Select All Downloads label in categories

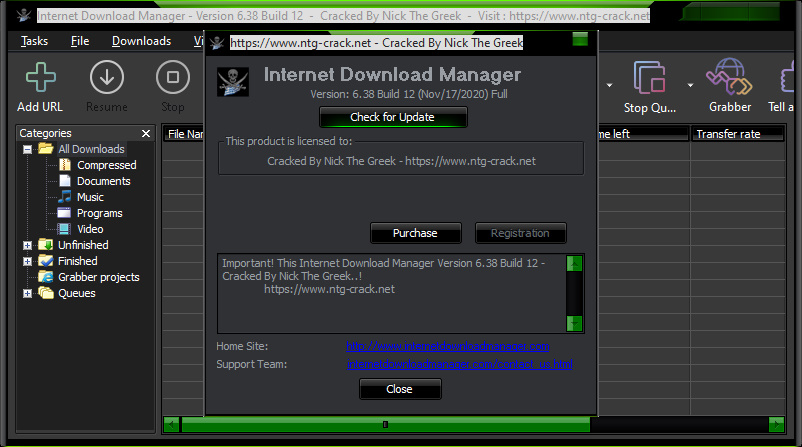click(x=91, y=149)
